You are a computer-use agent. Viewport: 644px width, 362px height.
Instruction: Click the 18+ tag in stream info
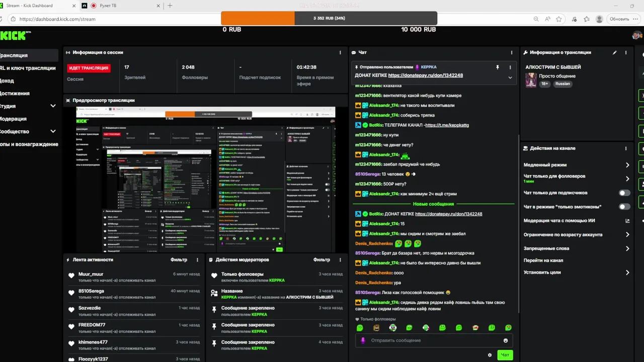(545, 84)
